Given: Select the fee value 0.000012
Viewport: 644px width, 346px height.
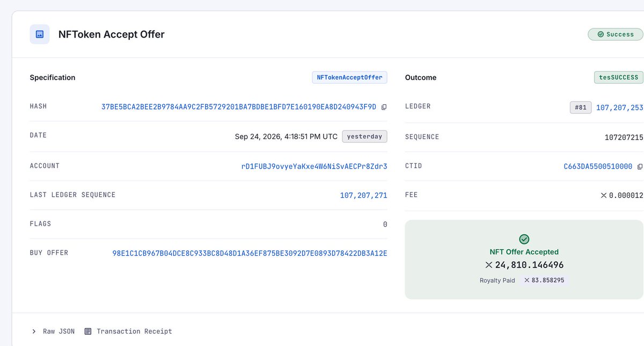Looking at the screenshot, I should click(x=626, y=196).
